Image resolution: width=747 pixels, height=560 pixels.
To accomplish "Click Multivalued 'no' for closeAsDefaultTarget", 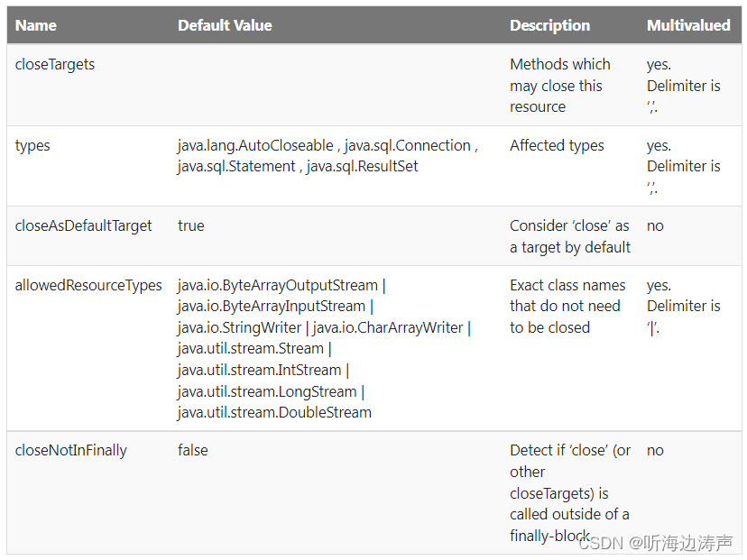I will tap(655, 225).
